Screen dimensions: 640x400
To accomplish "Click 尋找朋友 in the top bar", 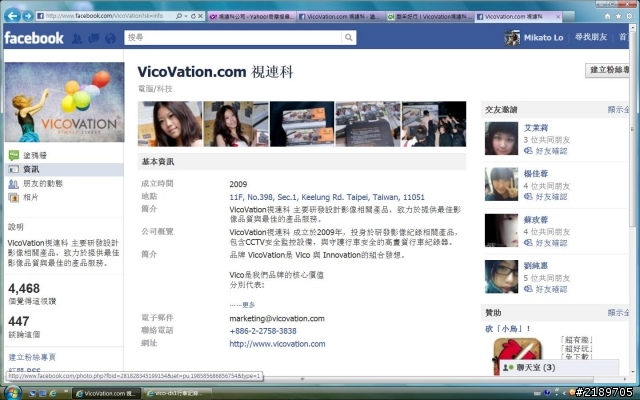I will coord(591,37).
